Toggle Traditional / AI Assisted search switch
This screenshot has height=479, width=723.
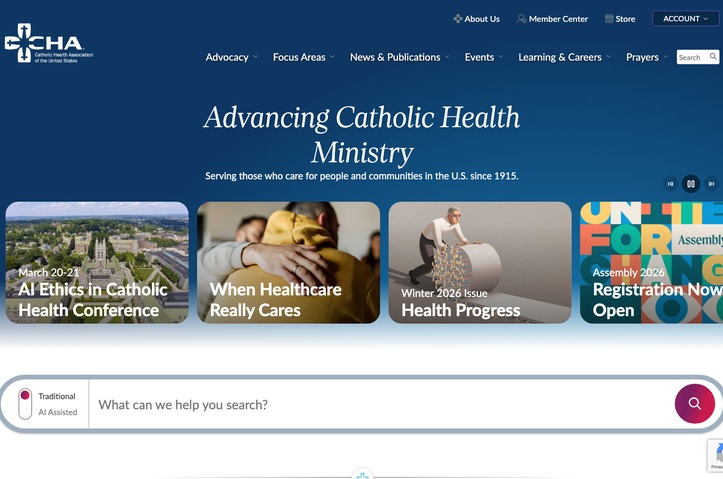pyautogui.click(x=25, y=404)
